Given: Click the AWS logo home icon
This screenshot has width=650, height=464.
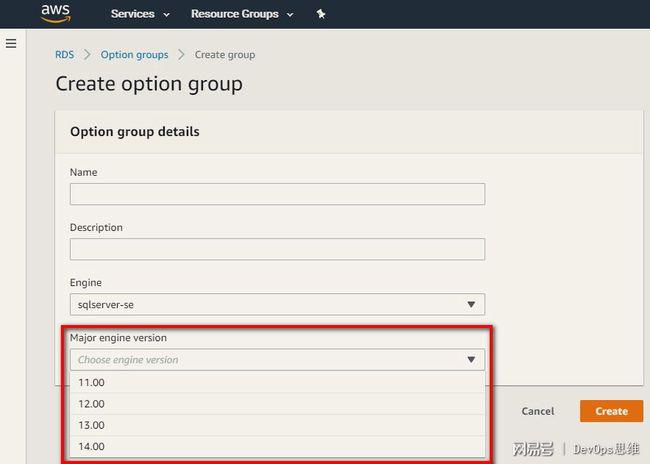Looking at the screenshot, I should (x=56, y=13).
